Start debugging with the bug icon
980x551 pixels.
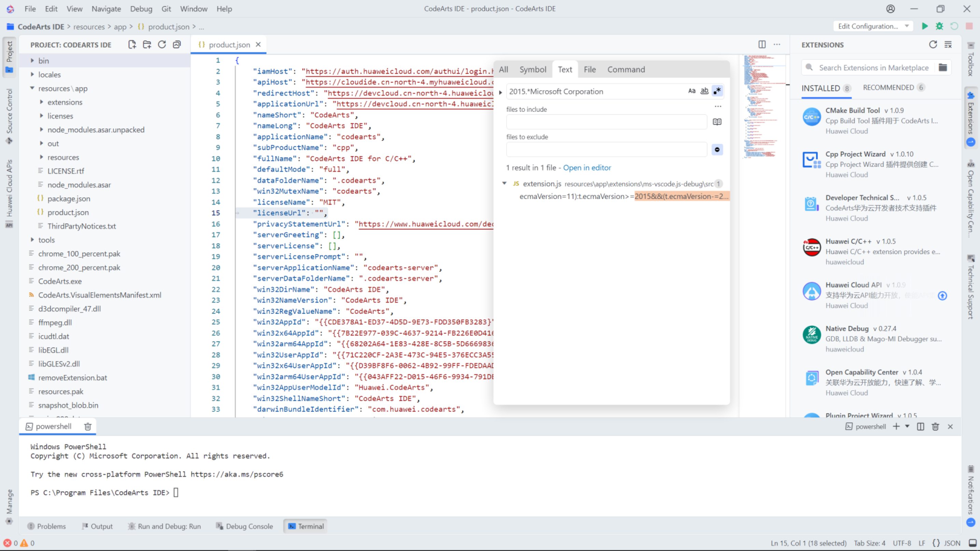(x=939, y=26)
